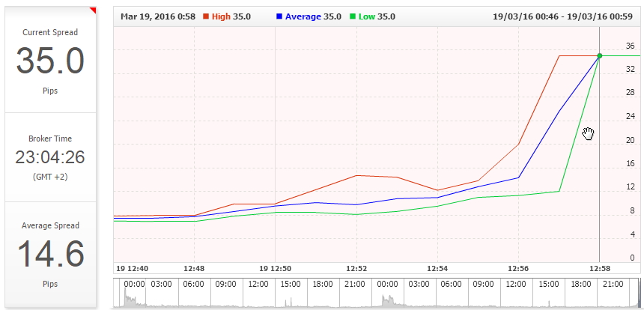Image resolution: width=644 pixels, height=310 pixels.
Task: Click the blue Average legend square
Action: [279, 16]
